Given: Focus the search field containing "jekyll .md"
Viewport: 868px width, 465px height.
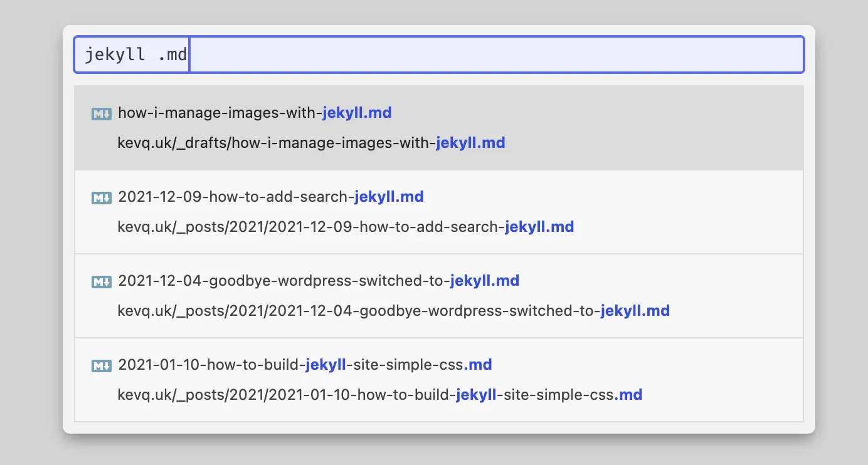Looking at the screenshot, I should coord(495,55).
